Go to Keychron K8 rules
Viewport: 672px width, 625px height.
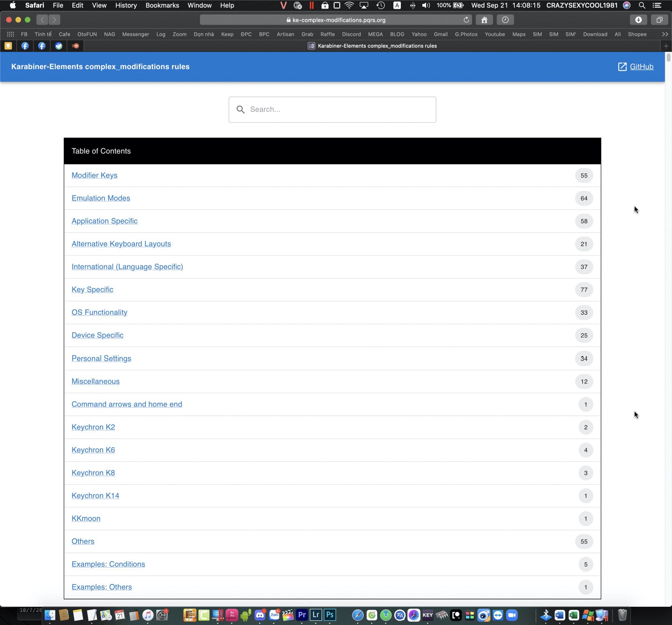(93, 473)
